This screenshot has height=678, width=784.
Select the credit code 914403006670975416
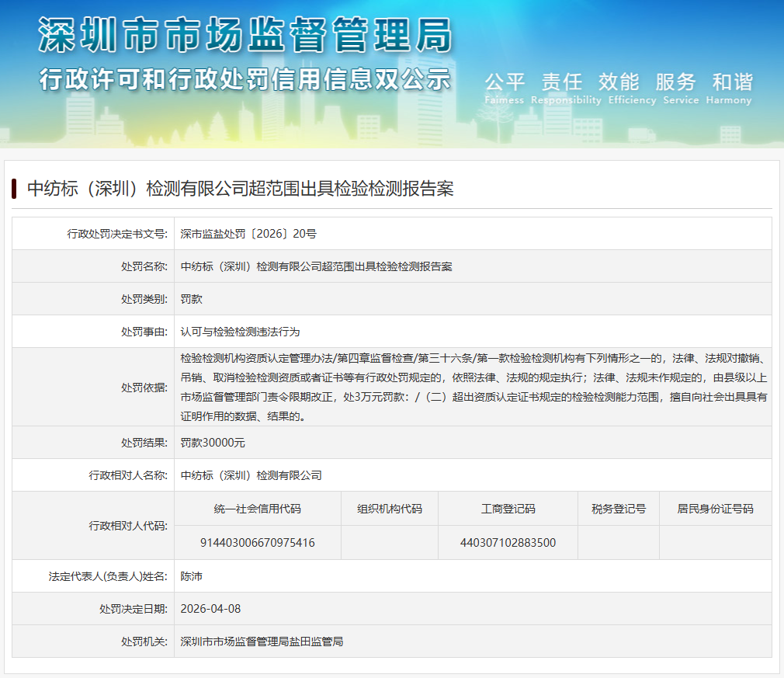pos(257,542)
